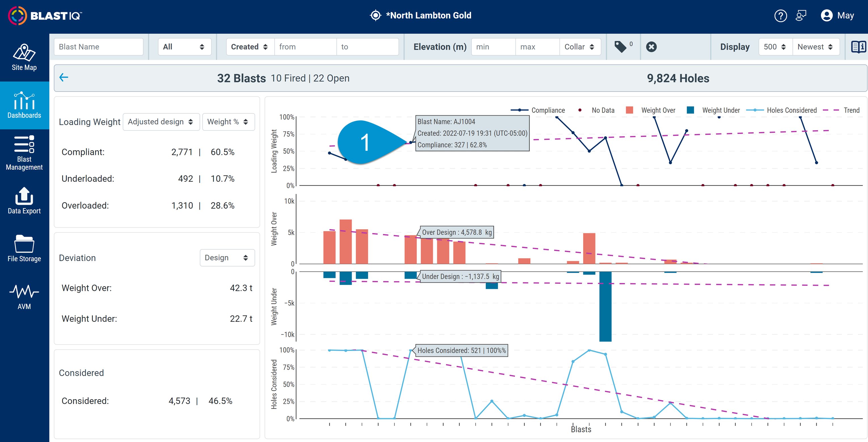Focus the Blast Name search field
This screenshot has width=868, height=442.
(x=98, y=47)
